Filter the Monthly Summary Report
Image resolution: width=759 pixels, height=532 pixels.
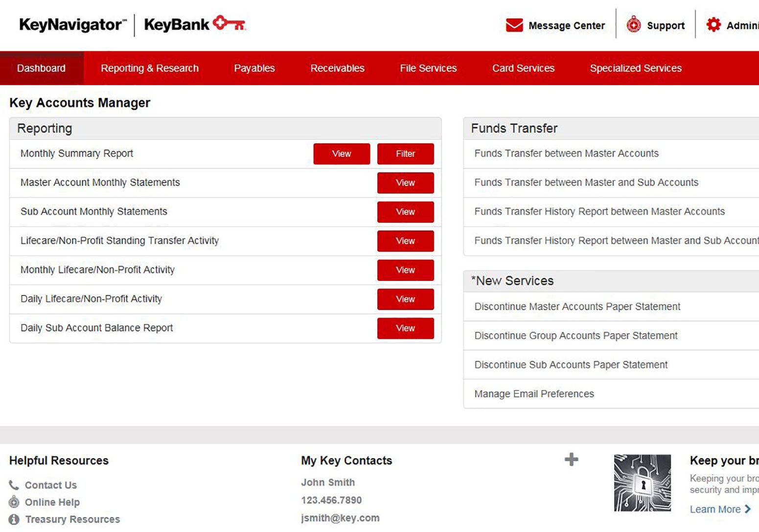(x=405, y=154)
